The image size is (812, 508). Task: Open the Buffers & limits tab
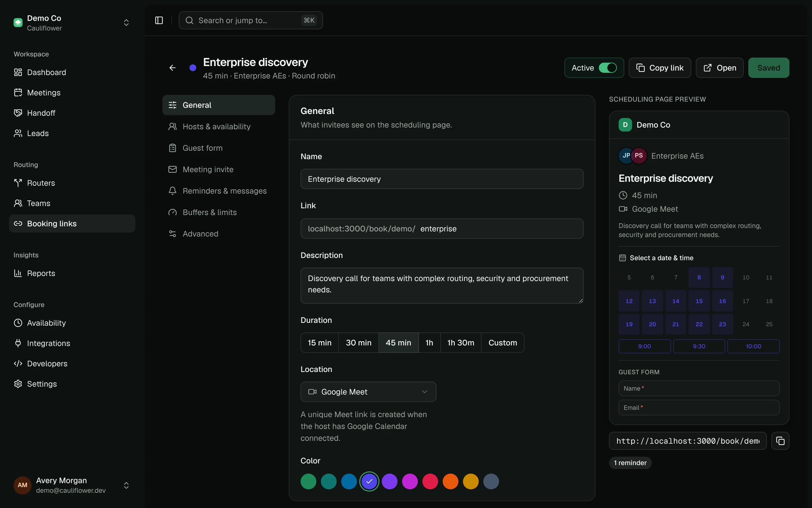(219, 212)
